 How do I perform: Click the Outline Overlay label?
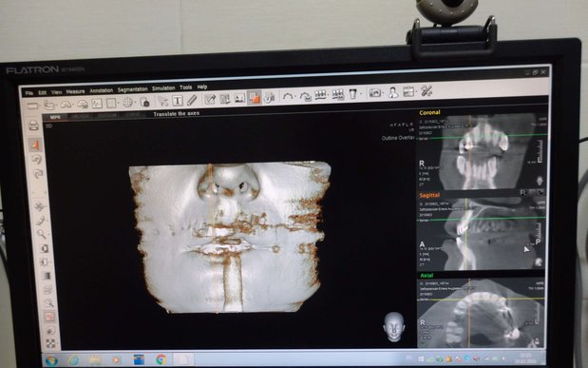coord(397,138)
